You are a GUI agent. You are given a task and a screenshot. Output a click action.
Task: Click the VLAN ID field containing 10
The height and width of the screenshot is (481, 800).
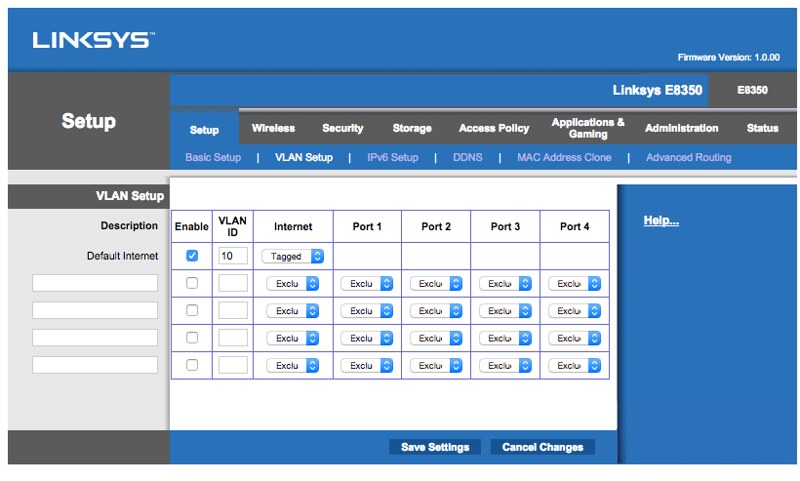(232, 256)
